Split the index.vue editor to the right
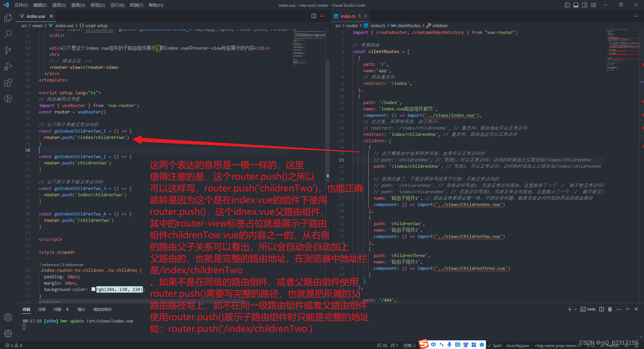 pos(314,16)
